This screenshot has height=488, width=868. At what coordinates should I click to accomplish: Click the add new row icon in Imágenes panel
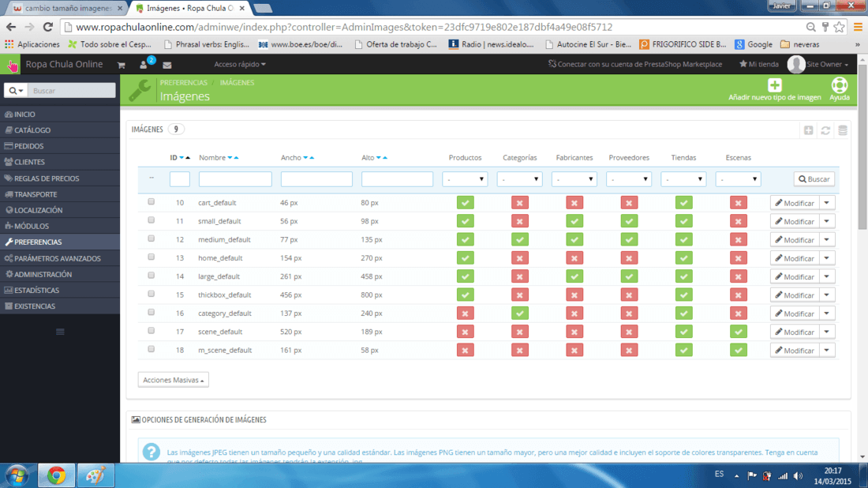click(808, 130)
